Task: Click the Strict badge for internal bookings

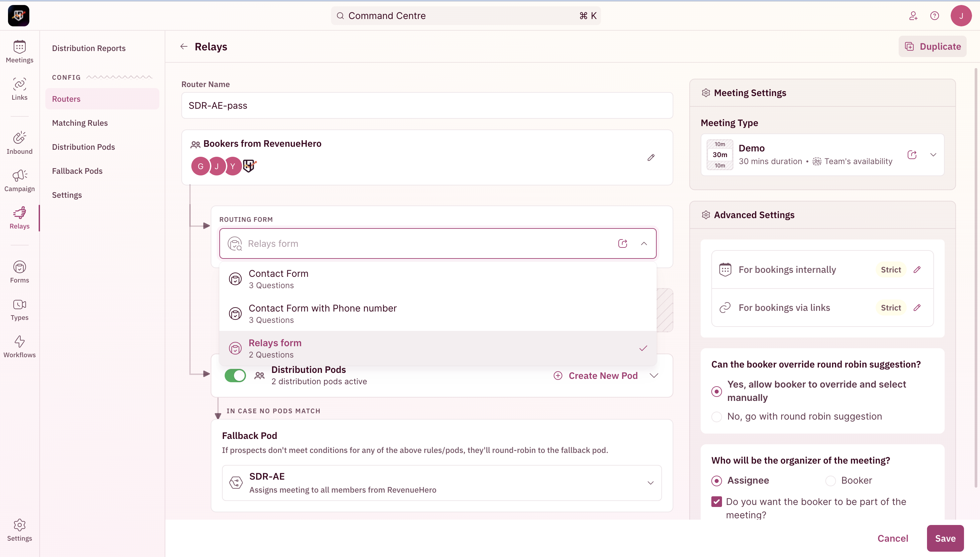Action: coord(891,270)
